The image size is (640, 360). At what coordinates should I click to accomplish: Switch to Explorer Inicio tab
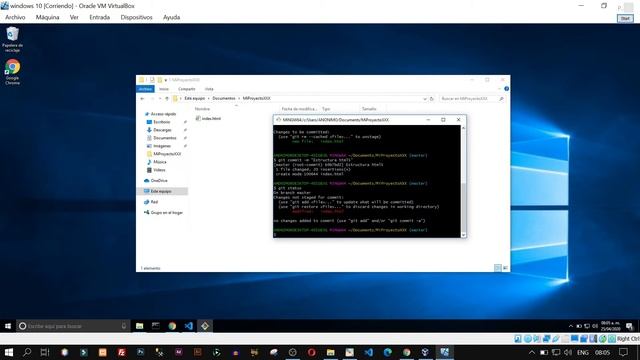point(164,89)
